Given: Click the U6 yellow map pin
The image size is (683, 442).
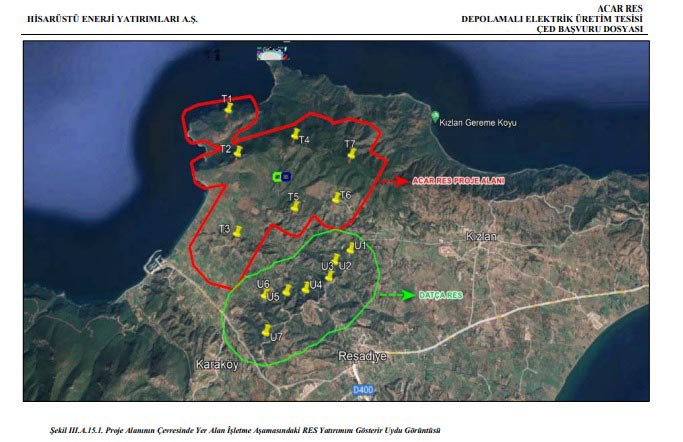Looking at the screenshot, I should click(x=264, y=296).
